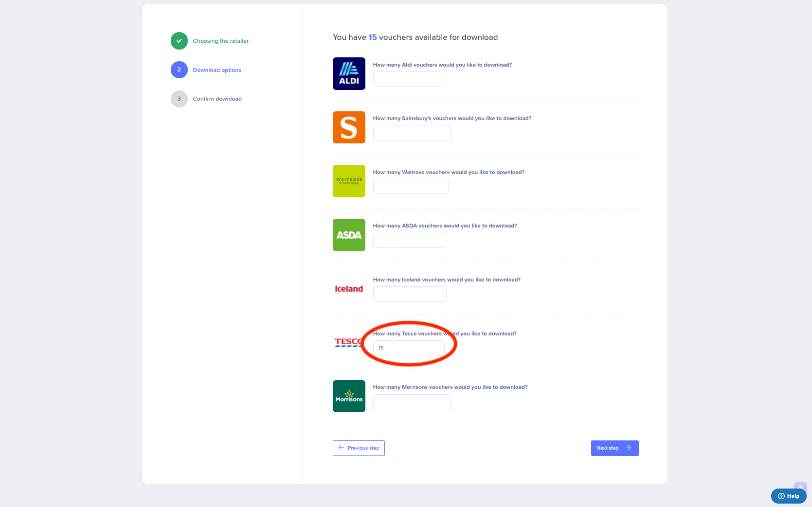Screen dimensions: 812x507
Task: Click the Iceland logo
Action: [x=349, y=289]
